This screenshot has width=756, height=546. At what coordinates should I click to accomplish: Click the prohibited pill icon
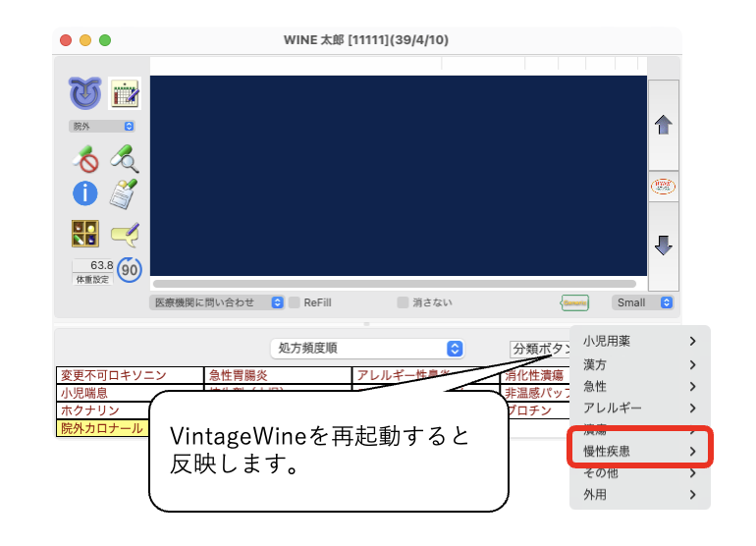[x=85, y=159]
